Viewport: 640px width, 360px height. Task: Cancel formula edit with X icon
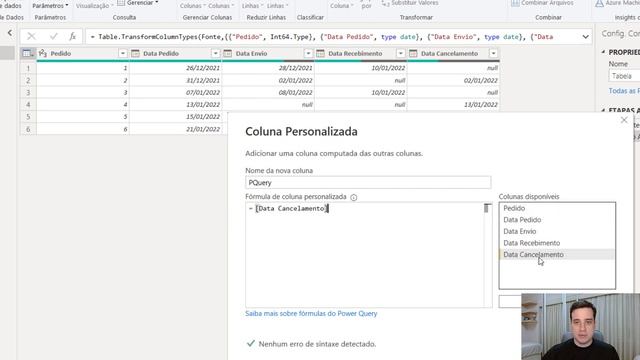(31, 36)
